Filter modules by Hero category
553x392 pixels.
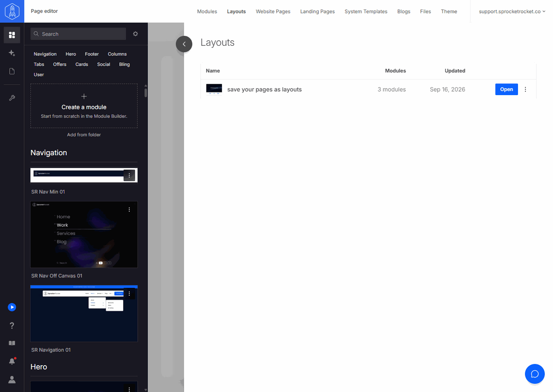71,54
